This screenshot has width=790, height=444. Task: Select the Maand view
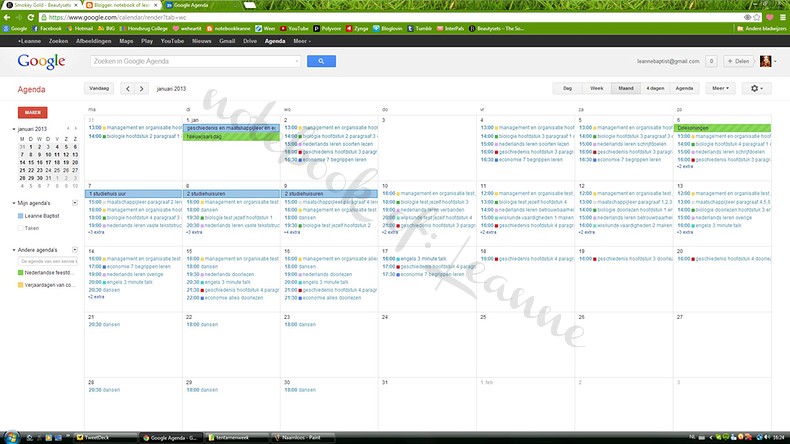click(x=626, y=88)
